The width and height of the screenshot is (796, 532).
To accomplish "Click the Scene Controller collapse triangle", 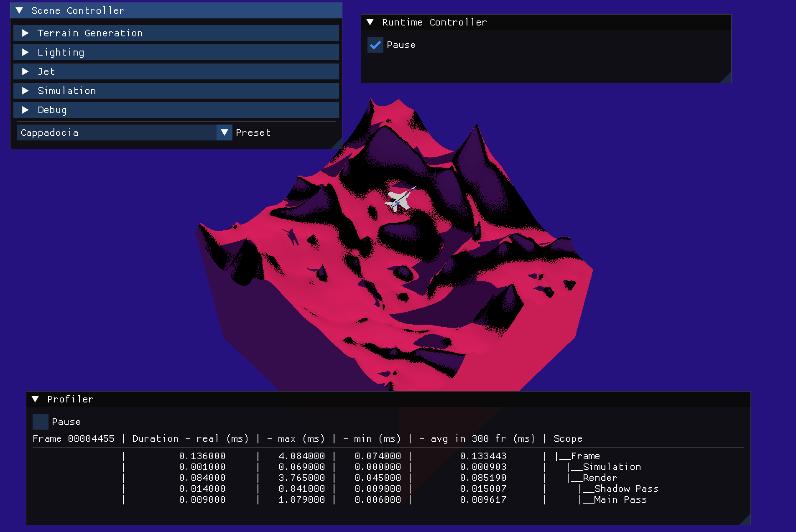I will click(18, 10).
